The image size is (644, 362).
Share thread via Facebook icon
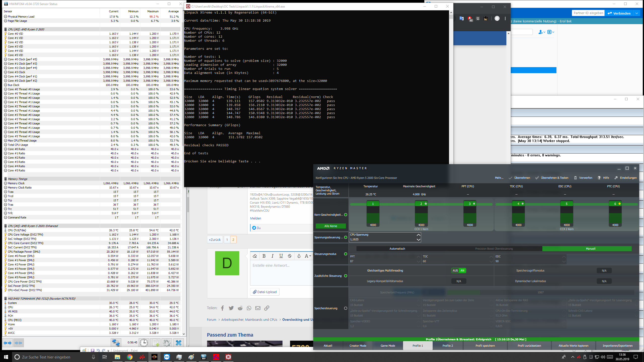tap(222, 308)
